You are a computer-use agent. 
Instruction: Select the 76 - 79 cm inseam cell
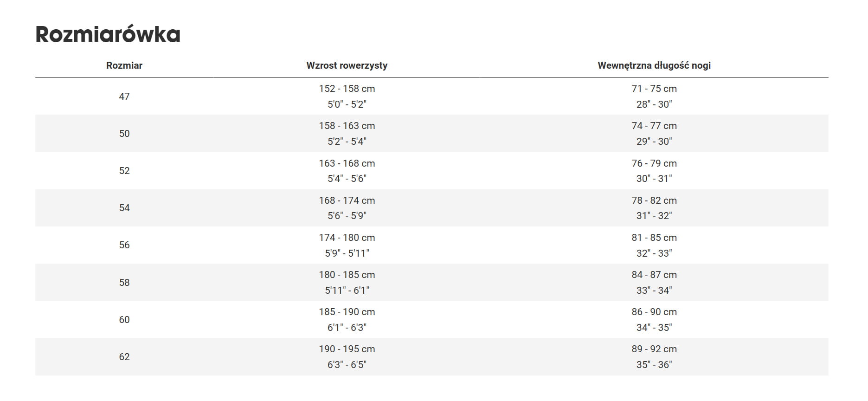(x=654, y=163)
